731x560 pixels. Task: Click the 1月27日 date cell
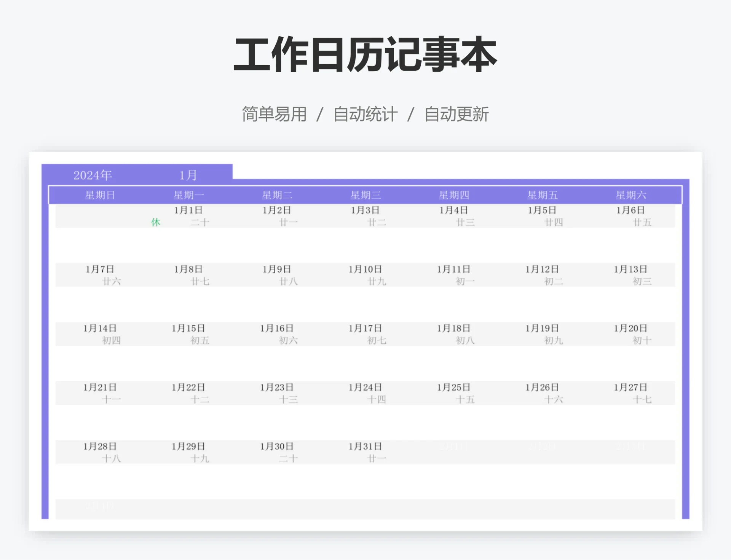coord(630,387)
